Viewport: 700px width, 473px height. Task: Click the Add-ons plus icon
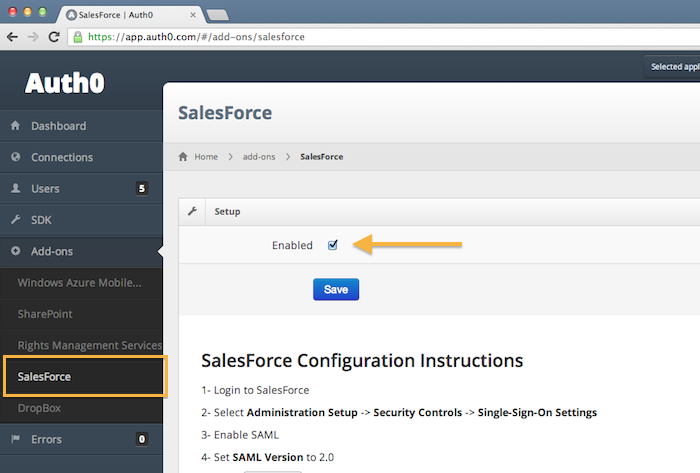point(16,251)
